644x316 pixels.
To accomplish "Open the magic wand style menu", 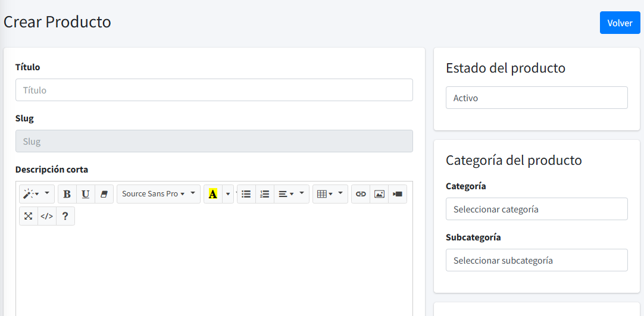I will pyautogui.click(x=36, y=193).
